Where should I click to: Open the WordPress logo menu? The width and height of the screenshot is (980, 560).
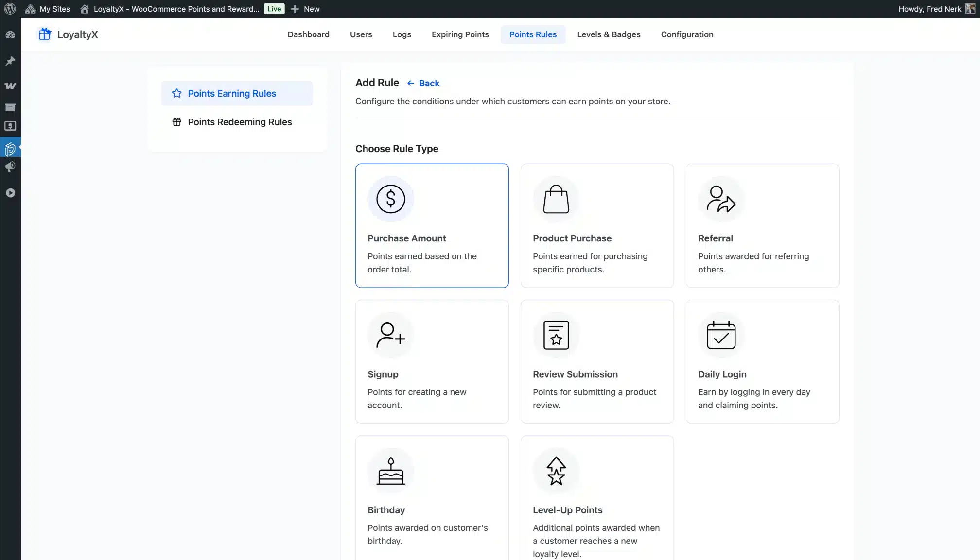pos(10,9)
